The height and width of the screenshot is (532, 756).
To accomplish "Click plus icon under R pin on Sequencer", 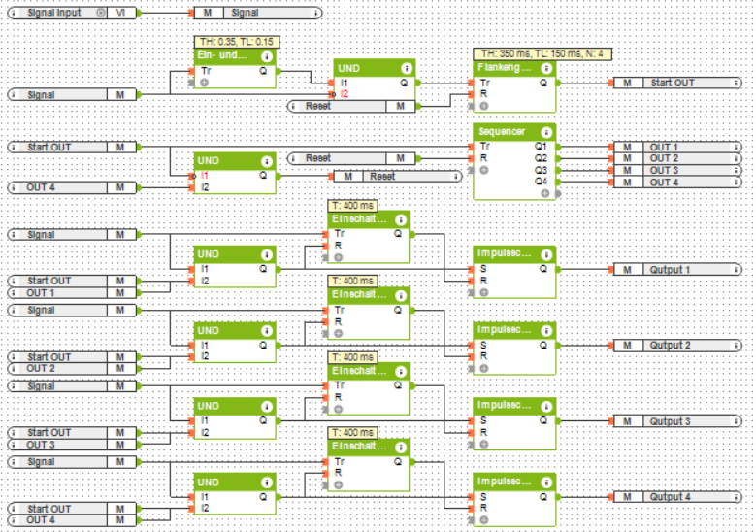I will click(x=483, y=170).
